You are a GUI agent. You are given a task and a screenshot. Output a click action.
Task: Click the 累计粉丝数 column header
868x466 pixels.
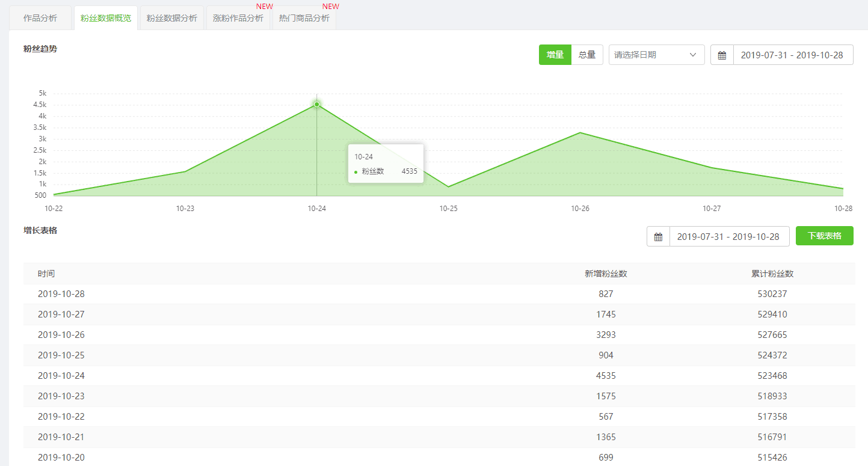pos(772,274)
